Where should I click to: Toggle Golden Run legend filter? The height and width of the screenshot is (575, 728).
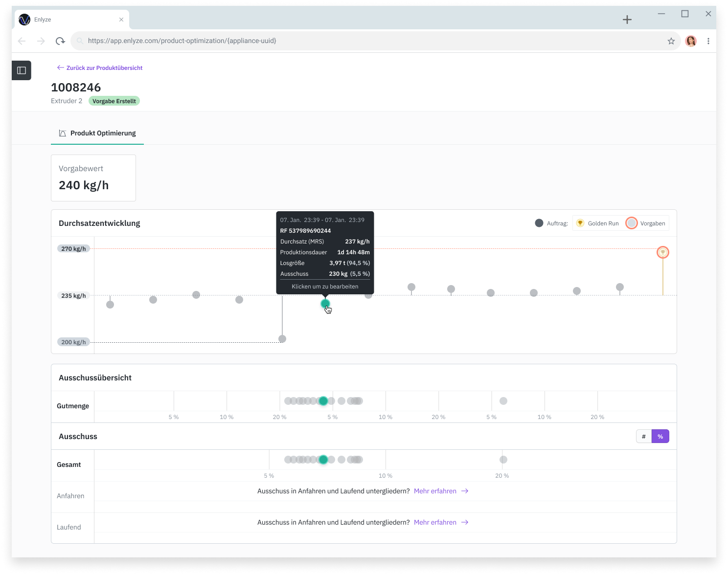pos(597,223)
